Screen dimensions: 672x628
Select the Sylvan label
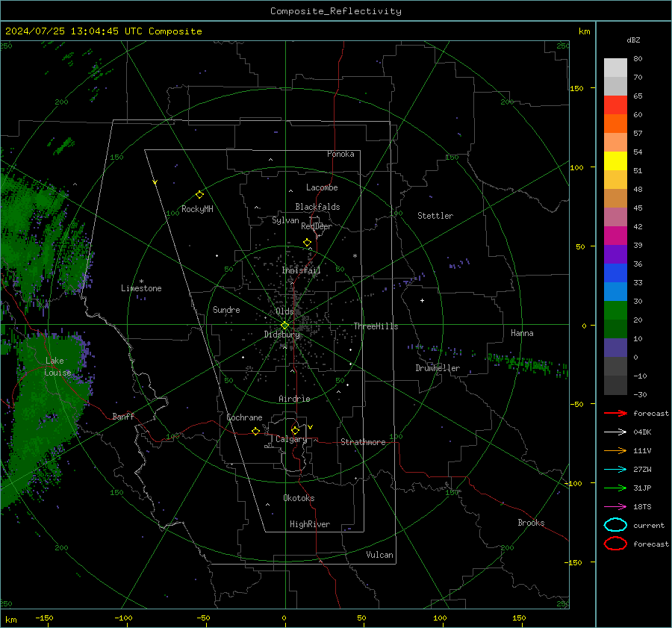(x=285, y=220)
